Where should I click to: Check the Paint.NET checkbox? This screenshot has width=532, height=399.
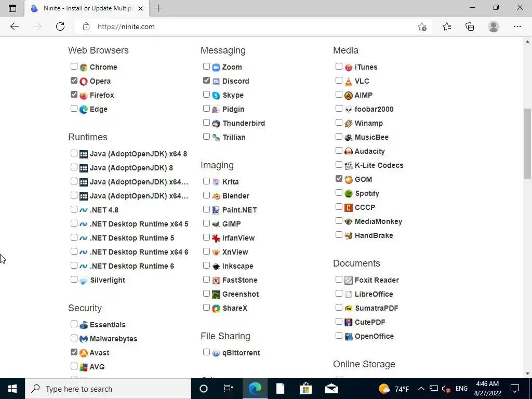coord(206,209)
